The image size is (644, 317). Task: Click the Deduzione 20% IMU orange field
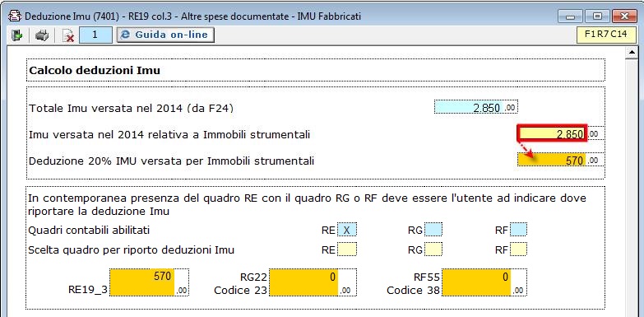pos(552,160)
